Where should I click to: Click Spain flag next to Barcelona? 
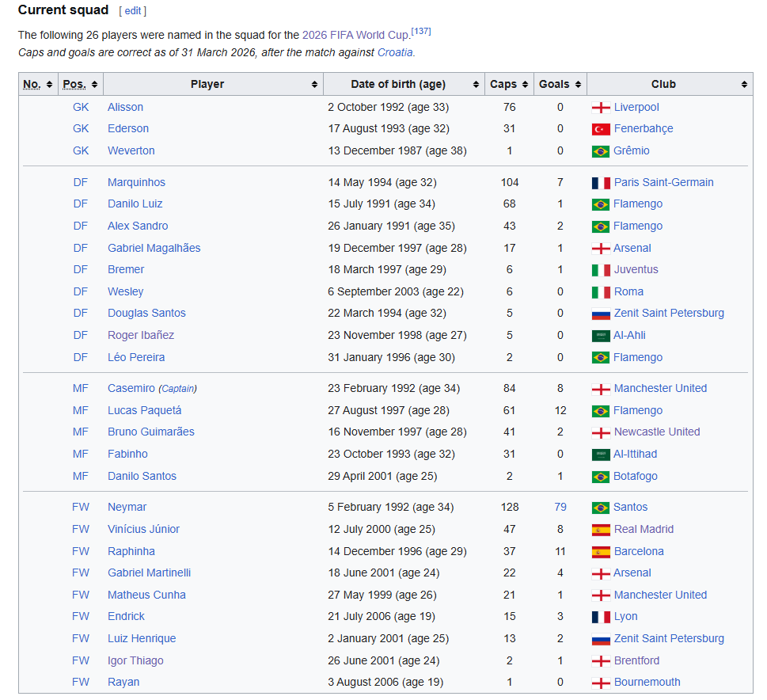pyautogui.click(x=601, y=552)
